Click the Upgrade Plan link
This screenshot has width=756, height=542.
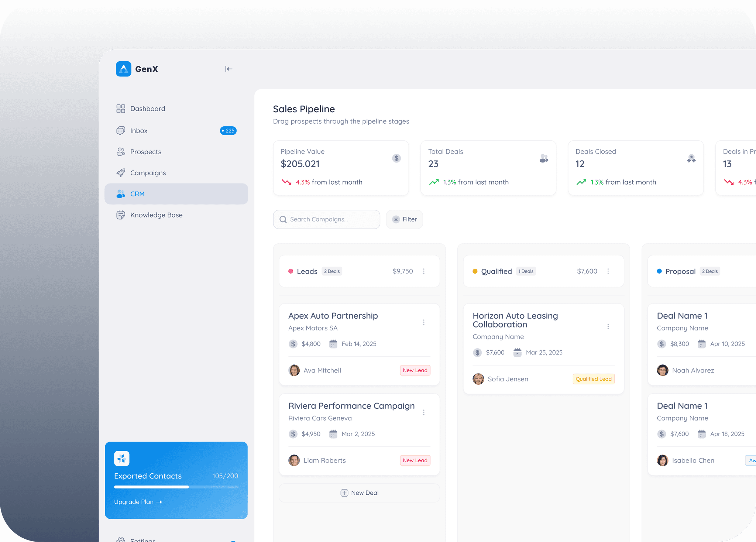(x=138, y=502)
